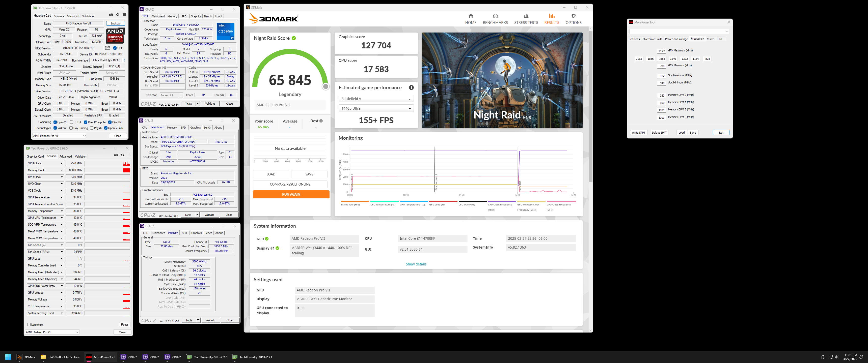
Task: Click Show details link in System information
Action: 416,264
